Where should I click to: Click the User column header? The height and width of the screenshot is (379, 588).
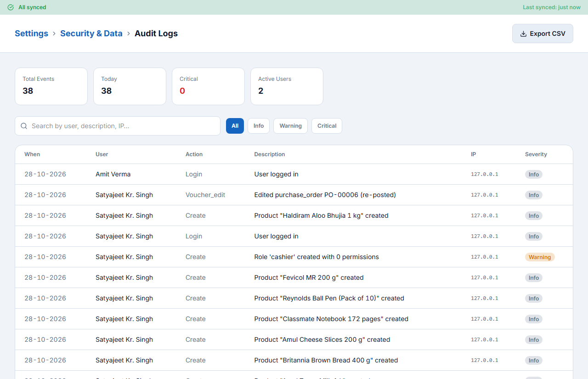pyautogui.click(x=102, y=154)
